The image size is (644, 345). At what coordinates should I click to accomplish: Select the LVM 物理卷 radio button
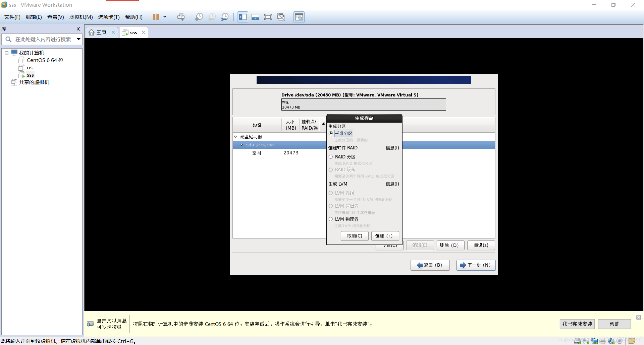[x=331, y=219]
